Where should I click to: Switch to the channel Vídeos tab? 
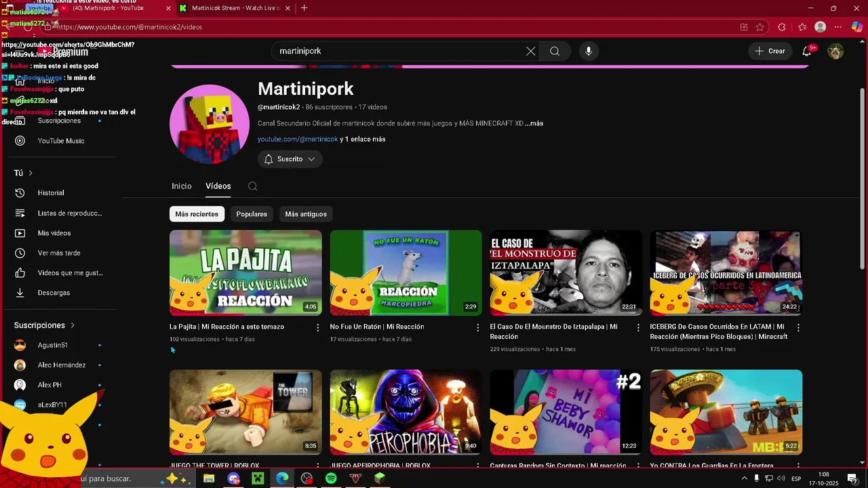click(x=218, y=186)
